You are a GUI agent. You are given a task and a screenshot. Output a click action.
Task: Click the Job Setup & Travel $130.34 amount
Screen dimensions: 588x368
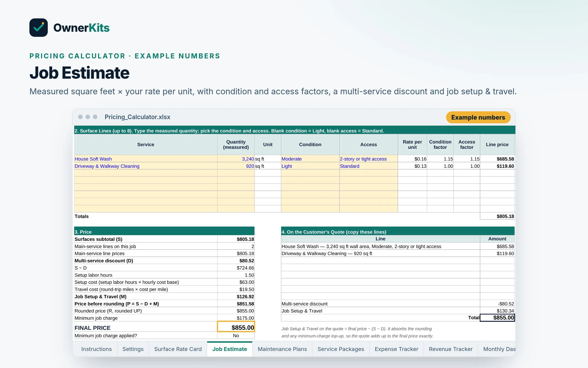[497, 311]
